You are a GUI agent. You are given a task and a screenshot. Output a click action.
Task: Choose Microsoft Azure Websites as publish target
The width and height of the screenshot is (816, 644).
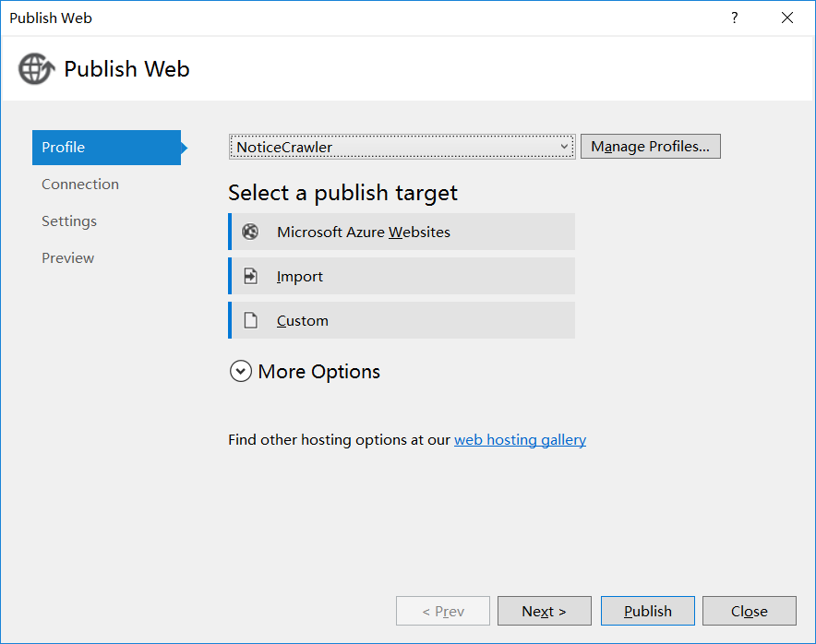click(x=364, y=233)
